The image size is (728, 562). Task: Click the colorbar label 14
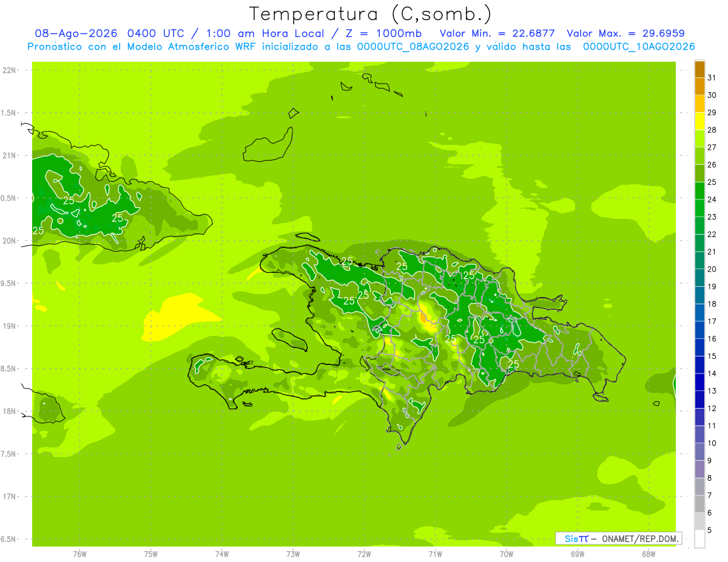click(x=712, y=373)
